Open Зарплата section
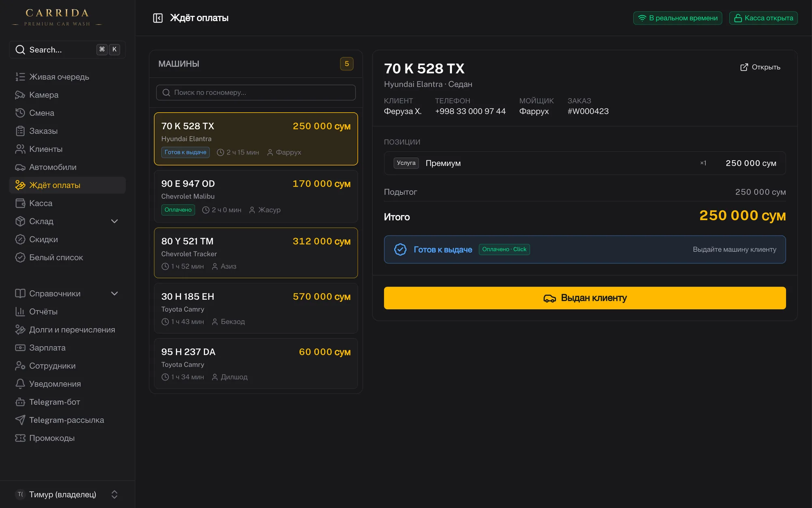Image resolution: width=812 pixels, height=508 pixels. 67,348
